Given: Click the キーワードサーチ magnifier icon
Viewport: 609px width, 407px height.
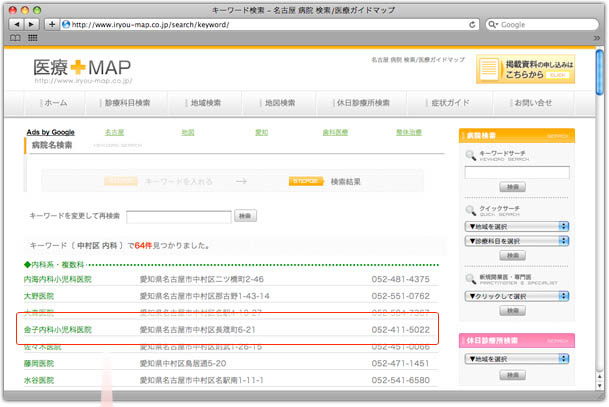Looking at the screenshot, I should (x=470, y=156).
